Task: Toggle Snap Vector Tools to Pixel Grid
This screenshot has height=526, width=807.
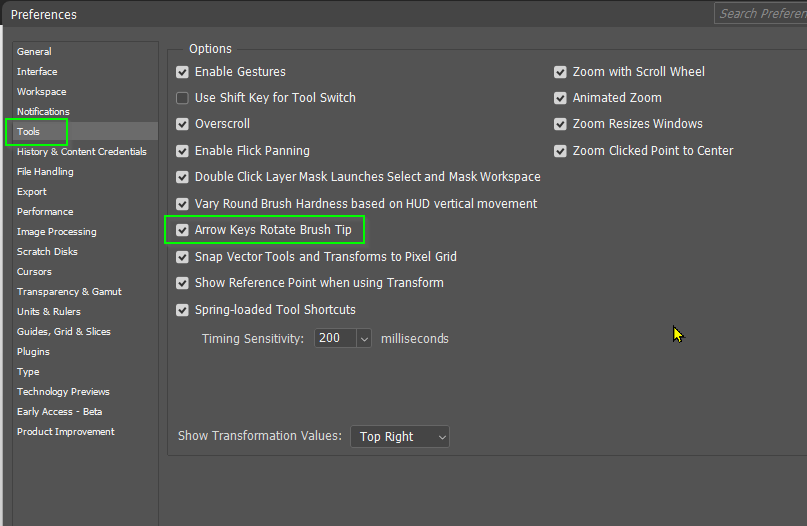Action: pyautogui.click(x=182, y=257)
